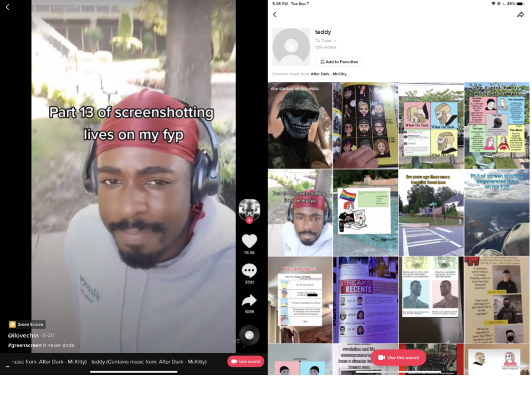Open the skull-mask soldier video thumbnail
The width and height of the screenshot is (532, 399).
pyautogui.click(x=300, y=125)
